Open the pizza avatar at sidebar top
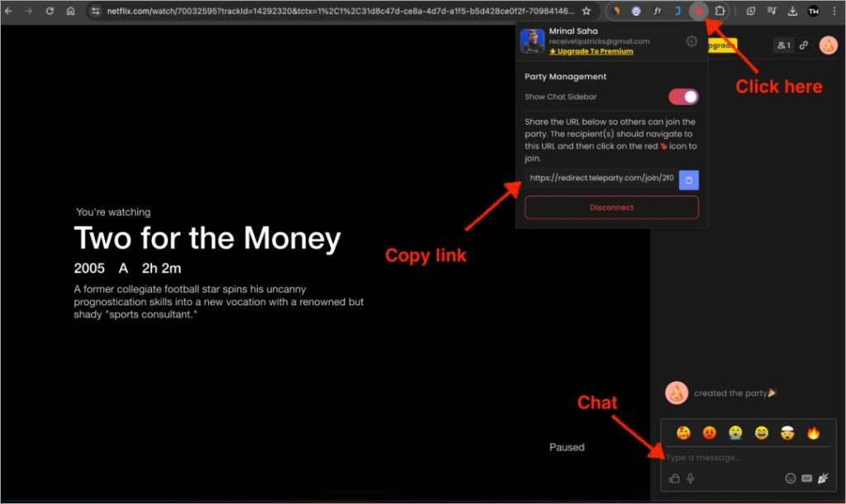Screen dimensions: 846x504 (x=828, y=45)
